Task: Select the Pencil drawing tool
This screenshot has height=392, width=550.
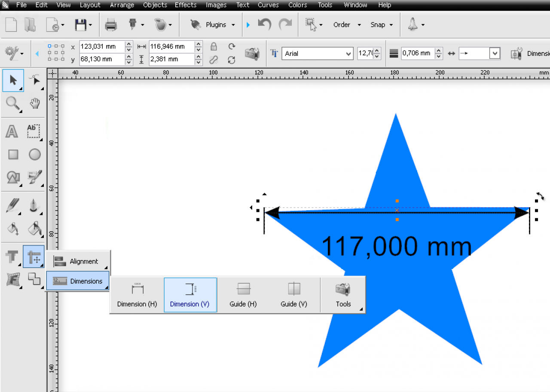Action: click(12, 205)
